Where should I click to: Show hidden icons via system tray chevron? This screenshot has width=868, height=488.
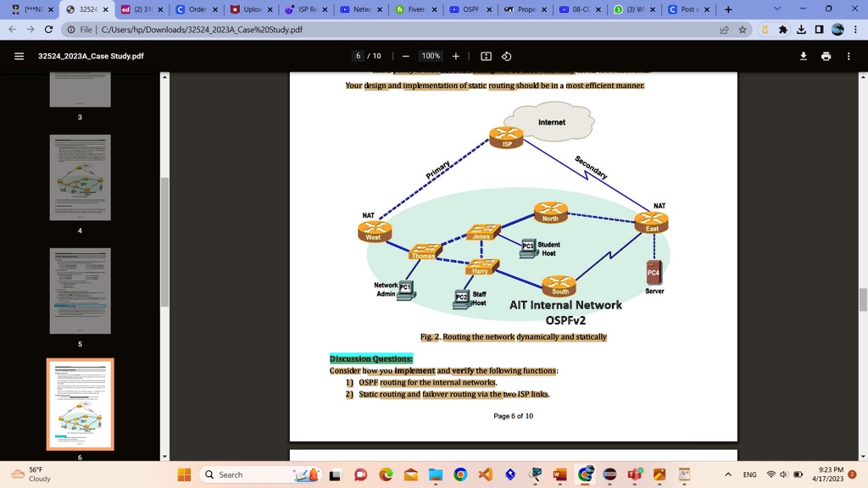(727, 474)
